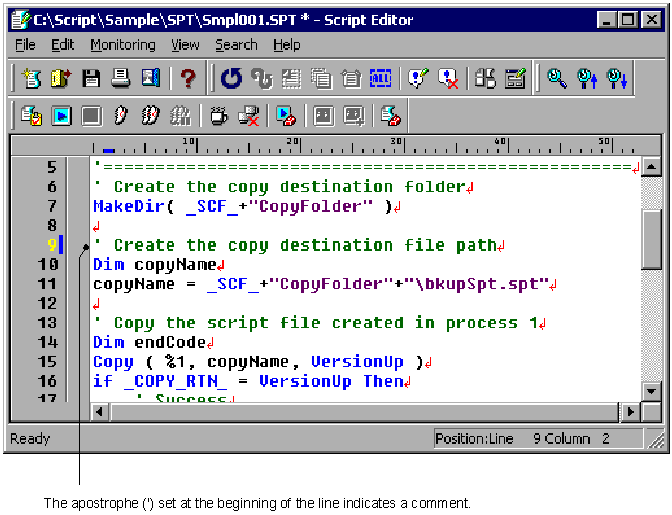Open the Search menu
This screenshot has height=515, width=672.
pos(236,45)
